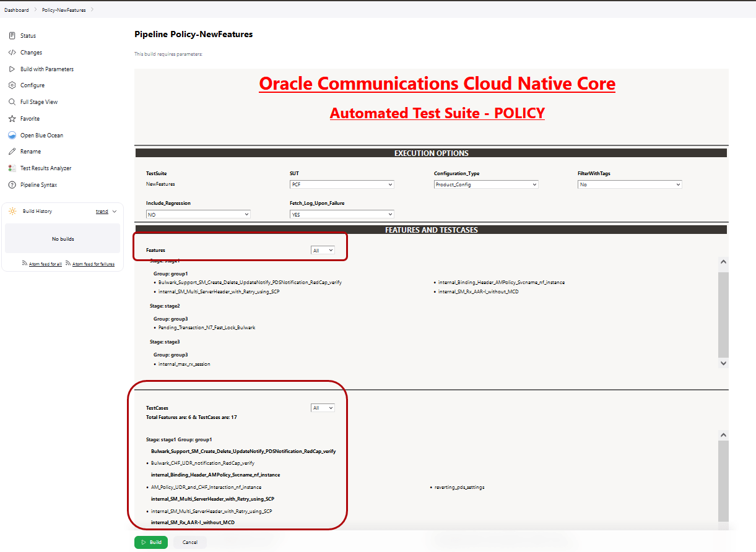Select Build with Parameters
This screenshot has height=552, width=756.
click(46, 69)
